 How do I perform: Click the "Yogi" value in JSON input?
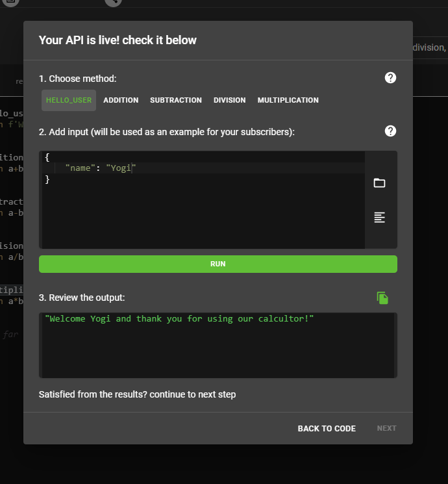coord(121,168)
